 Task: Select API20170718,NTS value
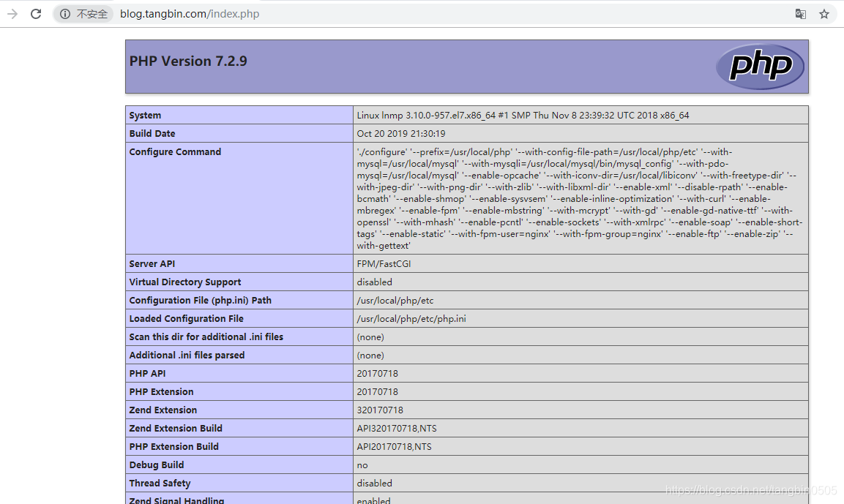click(394, 446)
